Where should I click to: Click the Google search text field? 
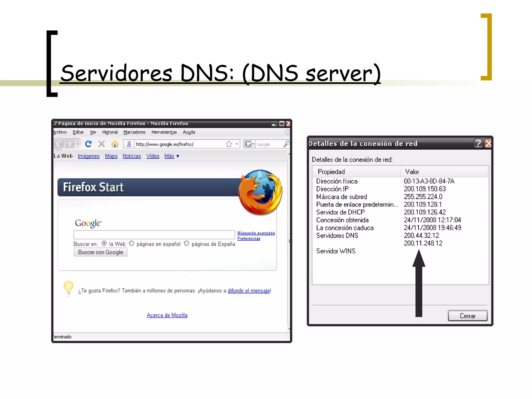click(x=154, y=235)
